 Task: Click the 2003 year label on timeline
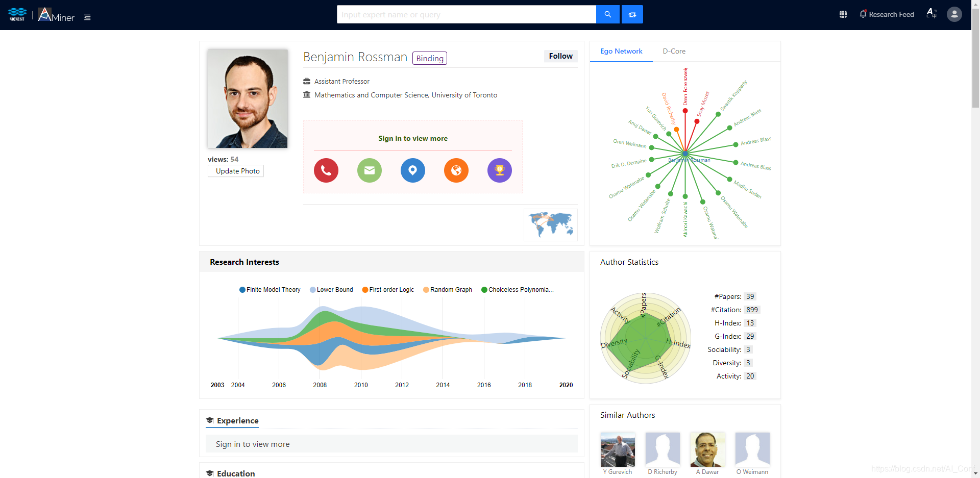[217, 385]
